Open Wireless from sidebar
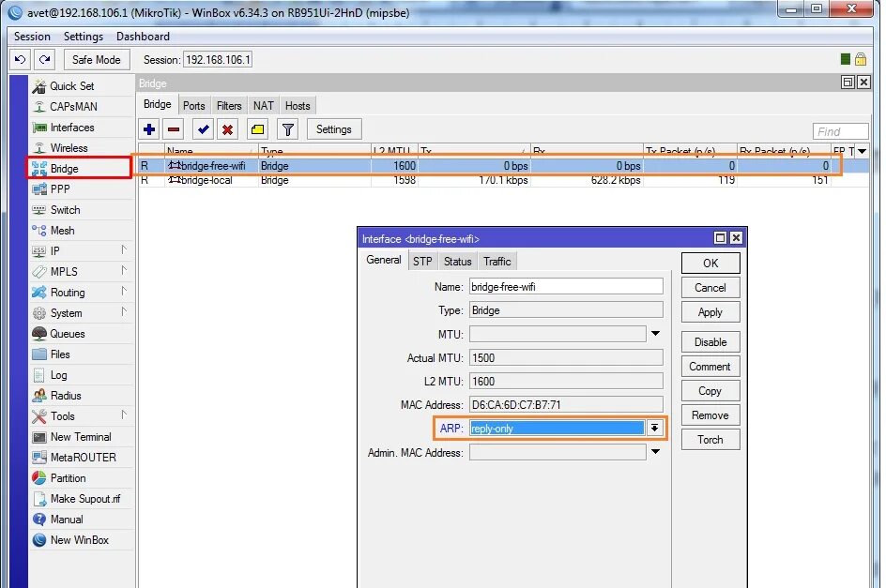The width and height of the screenshot is (886, 588). (x=69, y=148)
